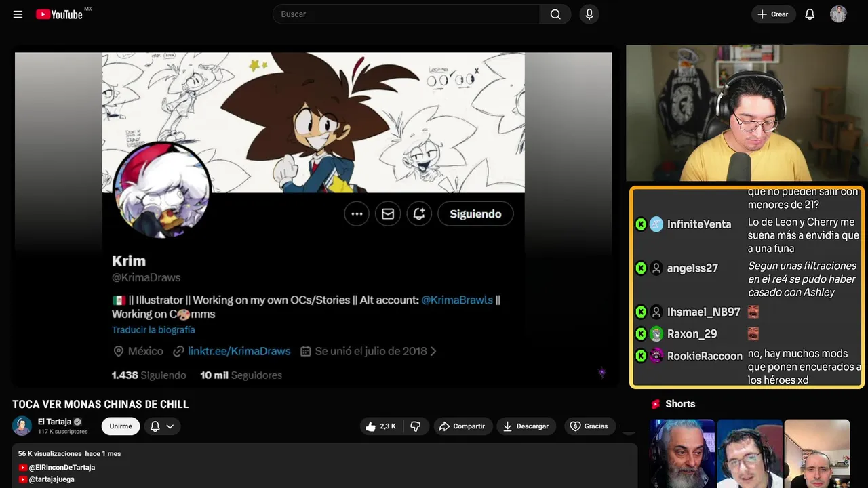Screen dimensions: 868x488
Task: Click the 10 mil Seguidores count
Action: [x=241, y=375]
